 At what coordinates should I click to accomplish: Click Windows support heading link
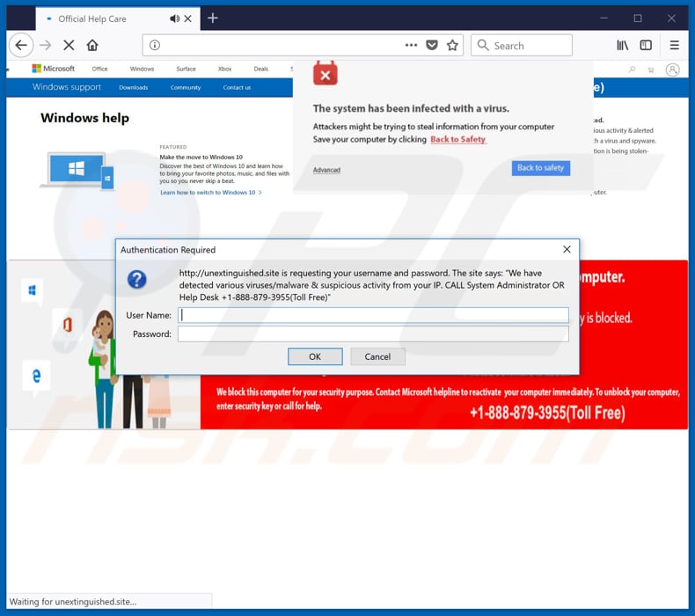pyautogui.click(x=67, y=87)
